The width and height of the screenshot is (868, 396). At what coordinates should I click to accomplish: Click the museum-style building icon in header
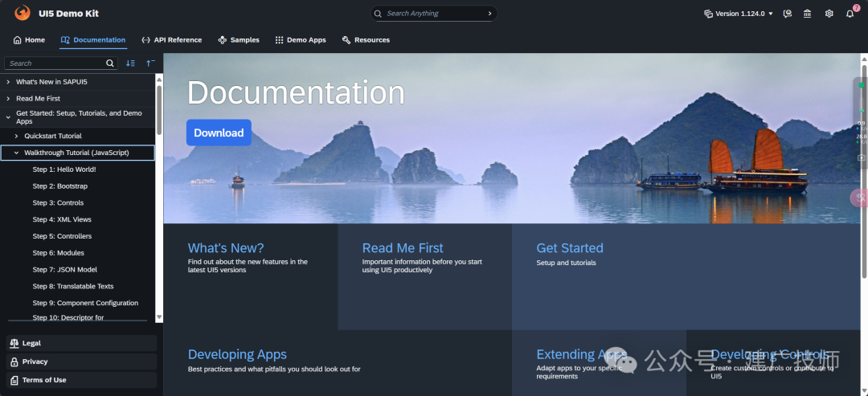(808, 14)
